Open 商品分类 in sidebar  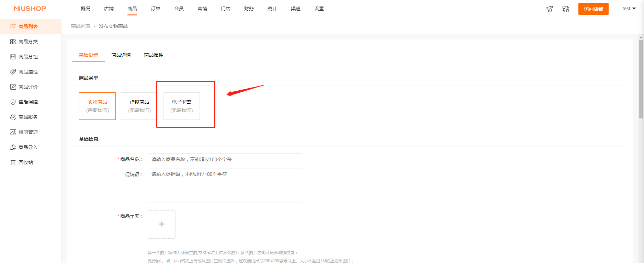[x=31, y=42]
